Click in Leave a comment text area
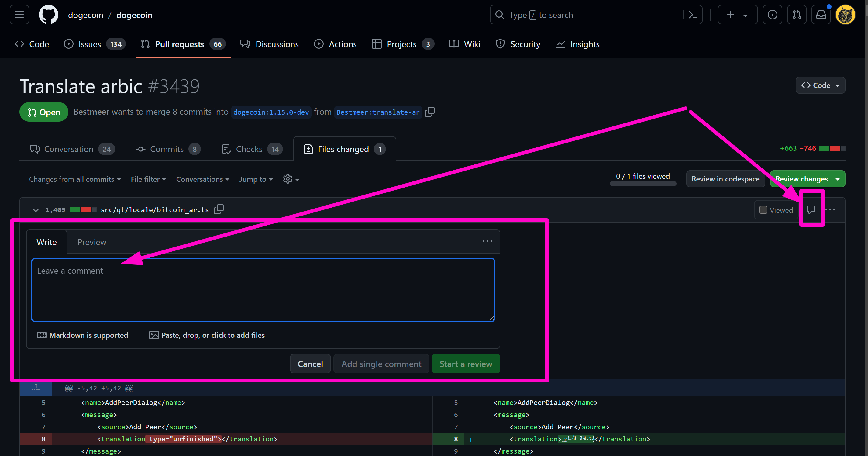 point(263,290)
